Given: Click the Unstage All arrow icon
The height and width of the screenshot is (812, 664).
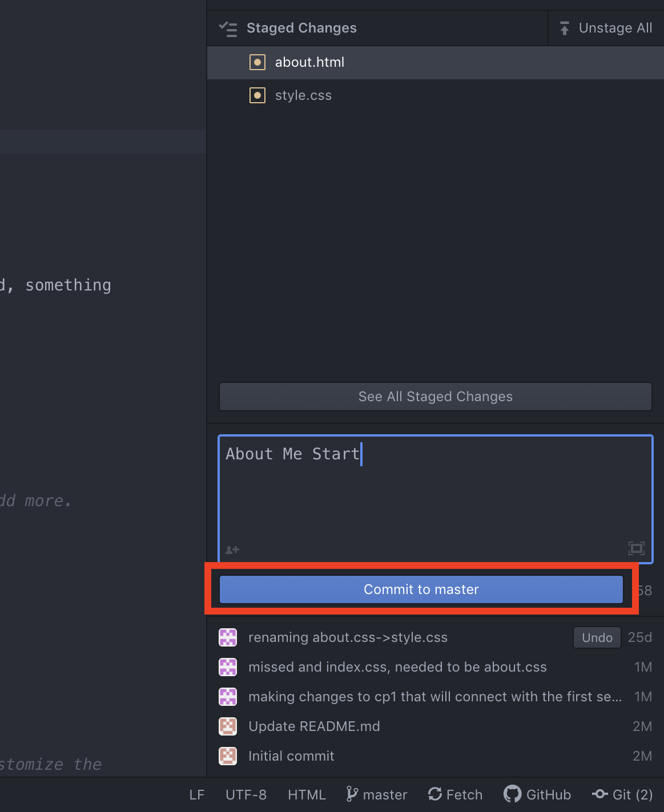Looking at the screenshot, I should point(564,27).
